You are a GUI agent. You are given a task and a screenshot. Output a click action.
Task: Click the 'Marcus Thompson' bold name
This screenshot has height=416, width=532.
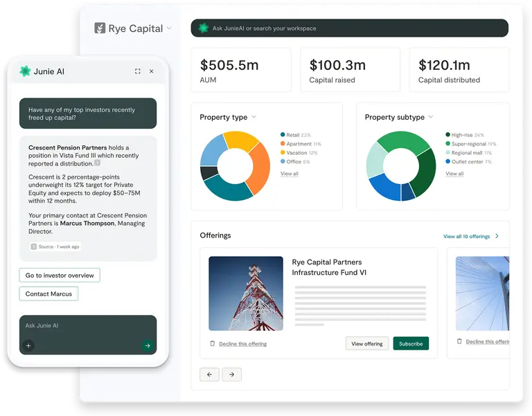[87, 224]
